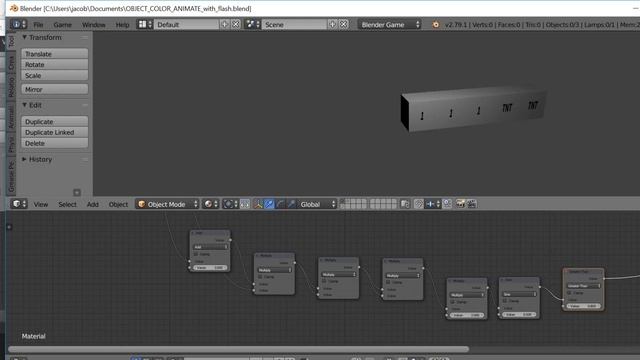Toggle Clamp on Multiply node feeding Sine
640x360 pixels.
pos(452,302)
